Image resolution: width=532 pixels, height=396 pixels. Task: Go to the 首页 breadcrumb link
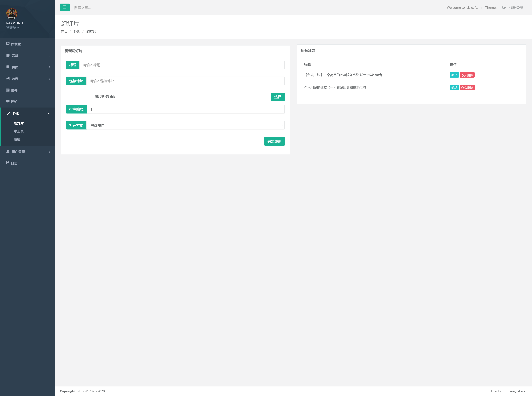point(64,32)
